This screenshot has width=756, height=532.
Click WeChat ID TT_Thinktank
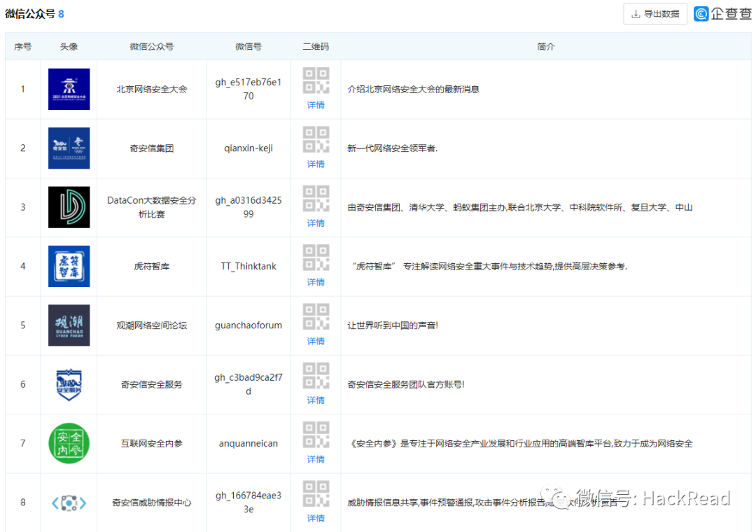(x=248, y=266)
